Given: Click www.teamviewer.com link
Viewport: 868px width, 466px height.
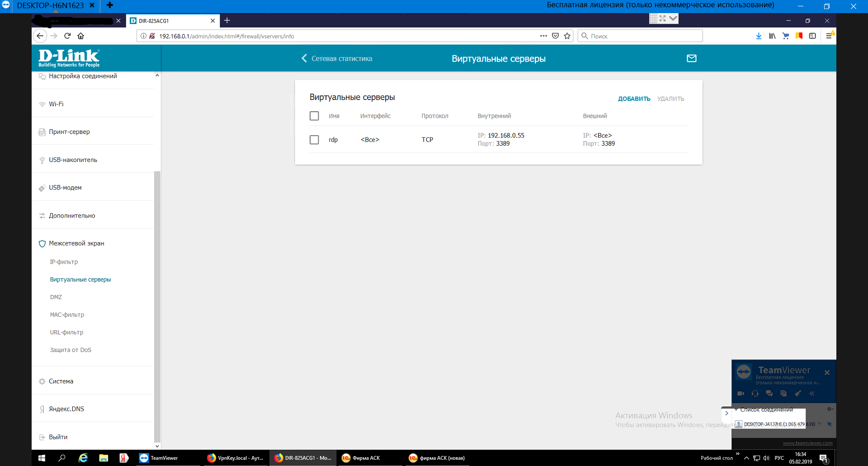Looking at the screenshot, I should tap(807, 443).
